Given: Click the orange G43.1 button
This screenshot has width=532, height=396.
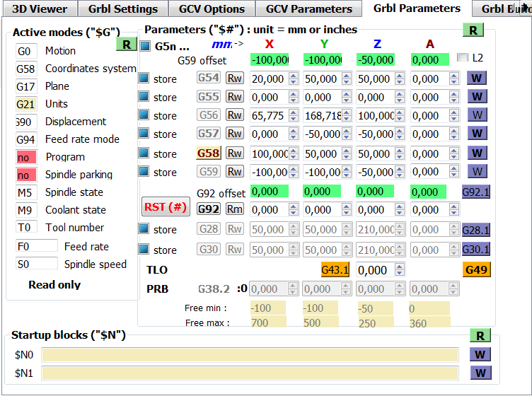Looking at the screenshot, I should pos(335,270).
